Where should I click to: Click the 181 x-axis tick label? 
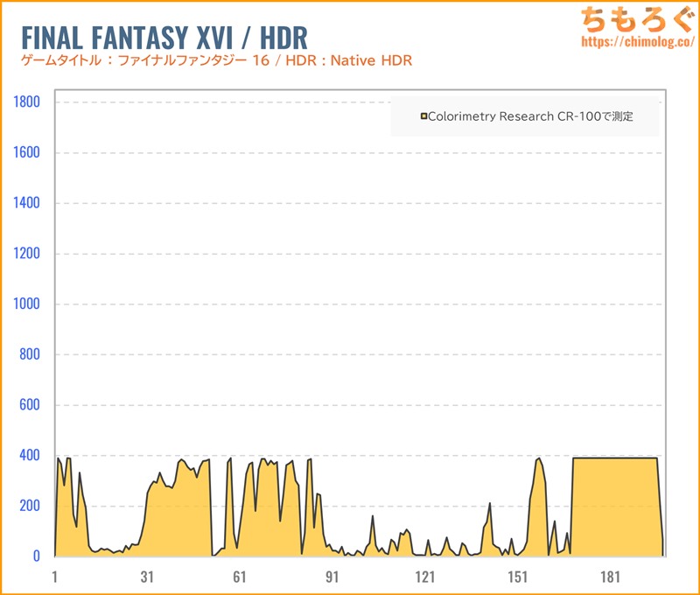pos(611,577)
